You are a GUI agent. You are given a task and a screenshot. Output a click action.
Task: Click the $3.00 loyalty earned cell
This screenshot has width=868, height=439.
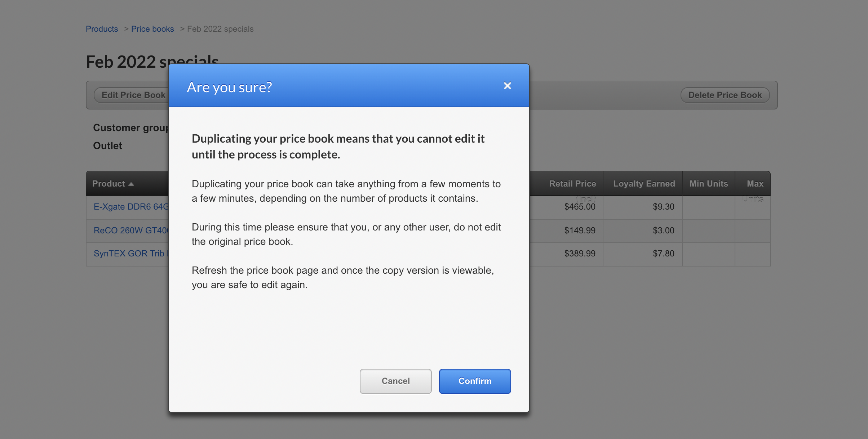coord(663,230)
